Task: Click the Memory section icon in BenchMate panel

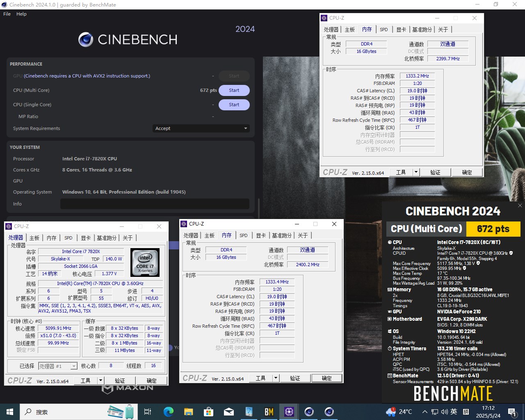Action: 390,290
